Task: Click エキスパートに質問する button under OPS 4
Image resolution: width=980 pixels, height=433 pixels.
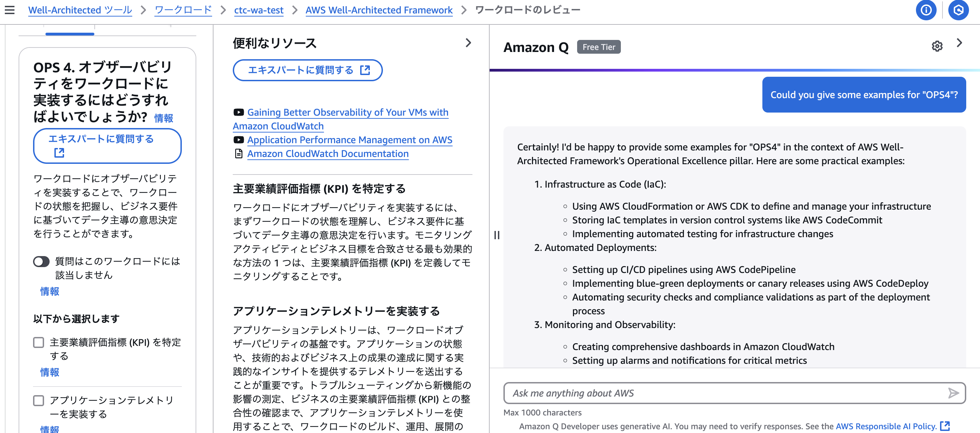Action: tap(107, 146)
